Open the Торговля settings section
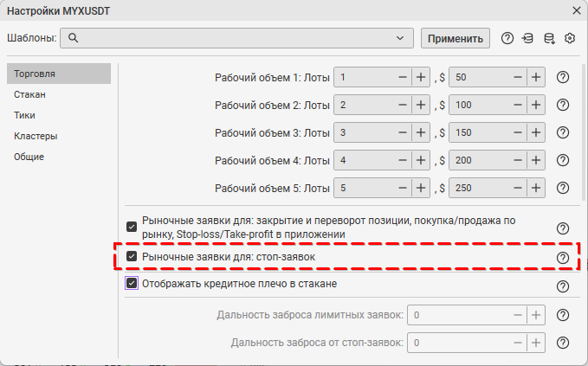This screenshot has width=588, height=366. pyautogui.click(x=59, y=74)
